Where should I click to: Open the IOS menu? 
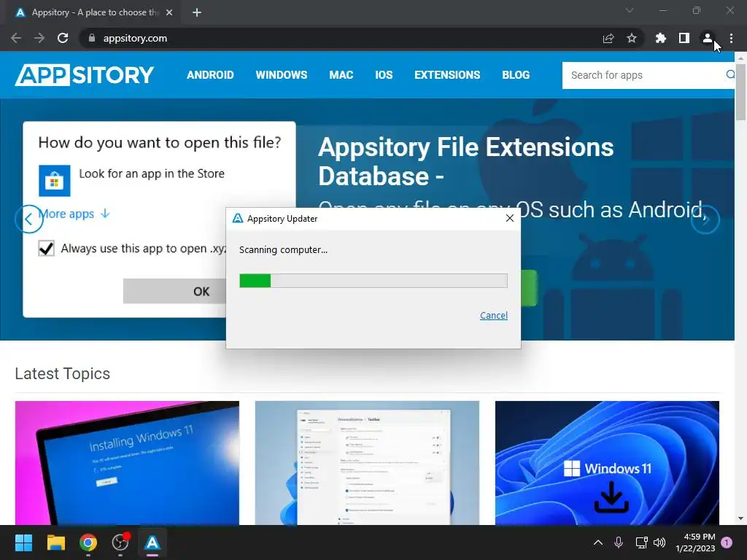384,75
